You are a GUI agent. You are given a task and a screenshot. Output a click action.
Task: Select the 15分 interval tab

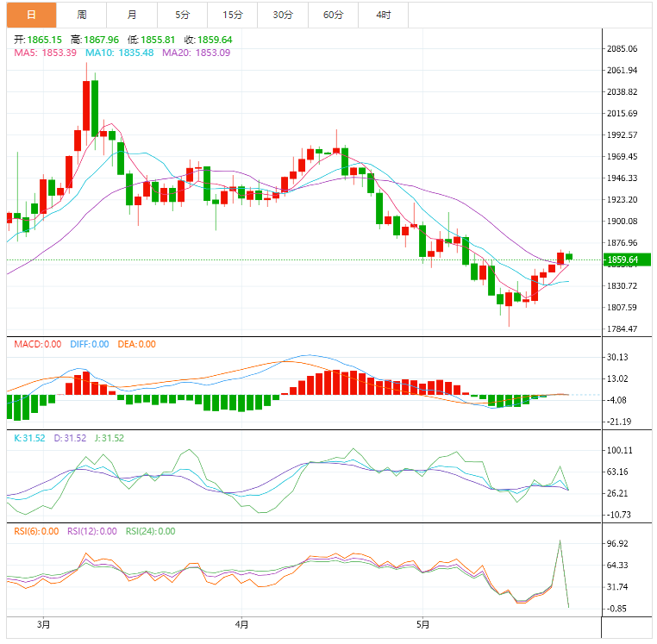pyautogui.click(x=232, y=15)
